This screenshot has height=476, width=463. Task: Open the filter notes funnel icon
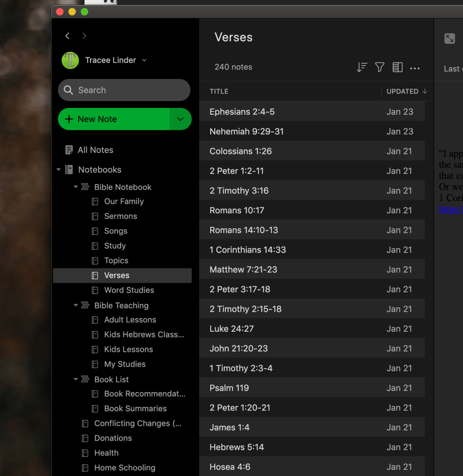coord(379,67)
